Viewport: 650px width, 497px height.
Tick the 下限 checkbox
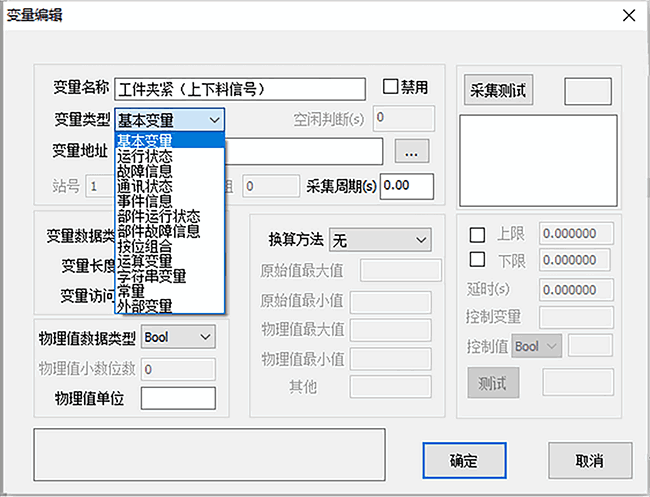click(477, 261)
